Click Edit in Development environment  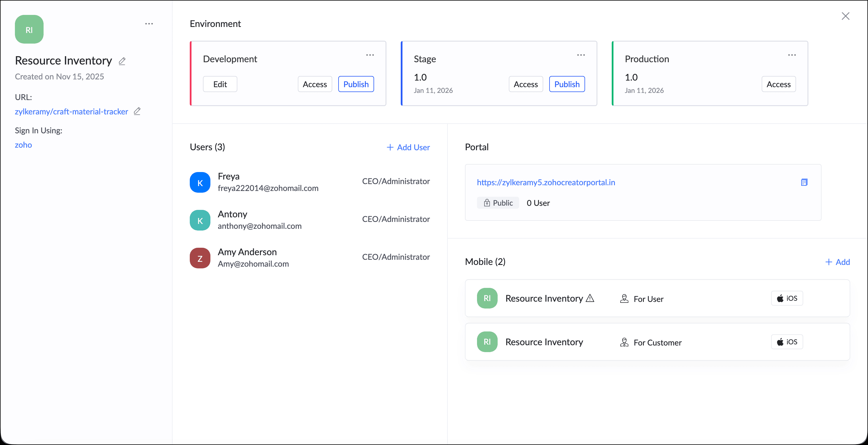220,84
